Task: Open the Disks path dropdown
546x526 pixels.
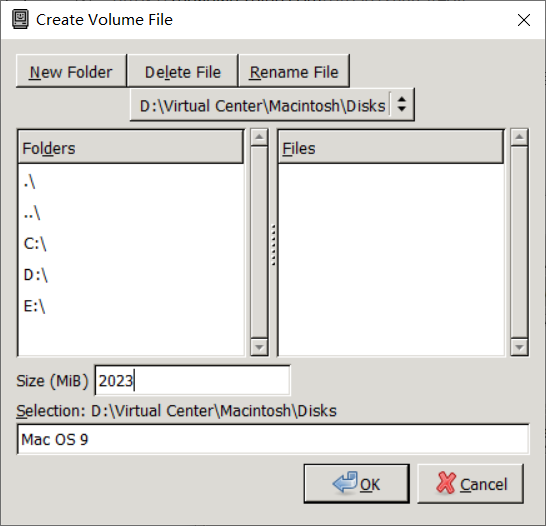Action: tap(272, 105)
